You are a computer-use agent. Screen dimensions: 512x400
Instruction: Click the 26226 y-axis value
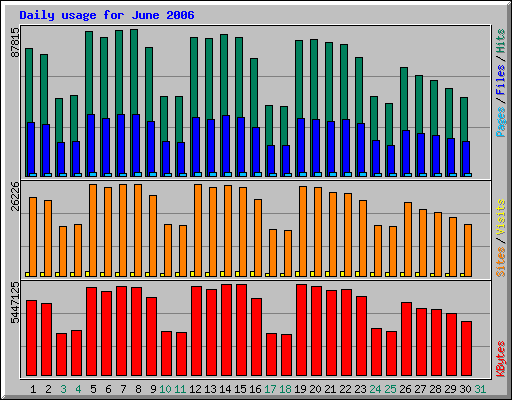(15, 197)
